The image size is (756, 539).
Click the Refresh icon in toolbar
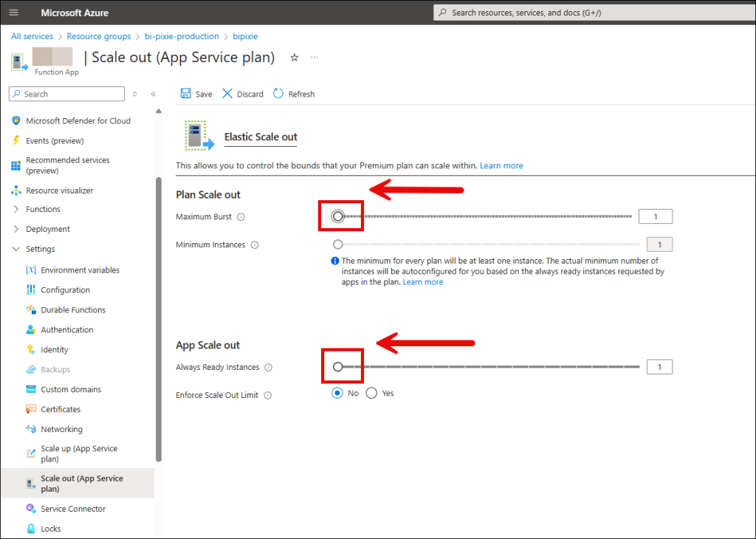point(278,94)
